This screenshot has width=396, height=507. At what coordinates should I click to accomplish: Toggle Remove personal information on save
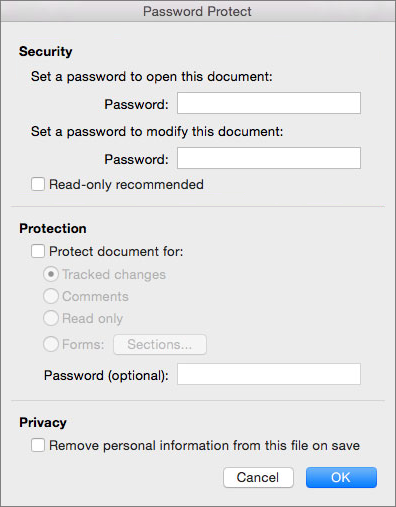click(x=38, y=445)
